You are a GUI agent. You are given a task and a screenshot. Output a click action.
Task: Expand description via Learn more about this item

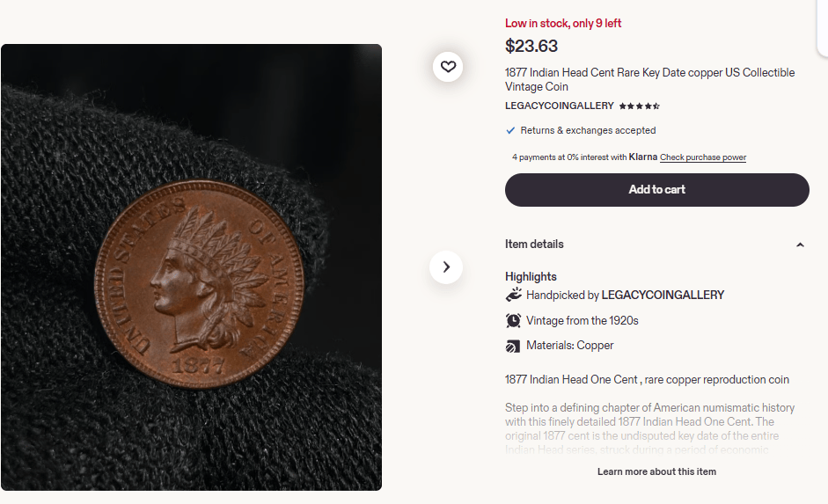point(656,471)
